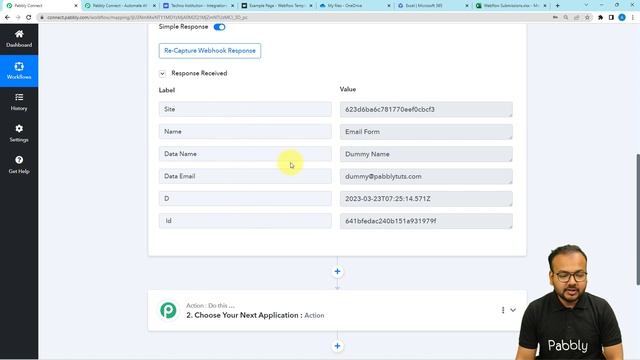
Task: Bookmark this page with star icon
Action: click(x=587, y=18)
